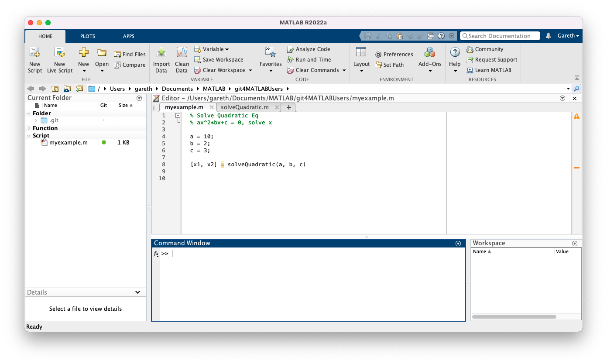607x364 pixels.
Task: Open the notifications bell
Action: pos(549,36)
